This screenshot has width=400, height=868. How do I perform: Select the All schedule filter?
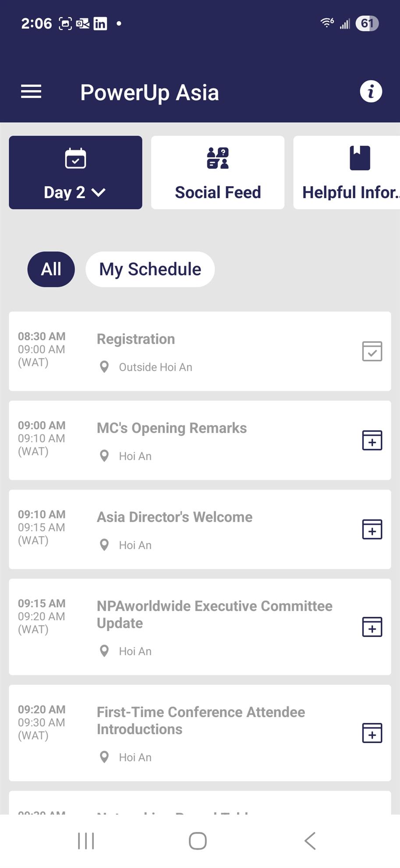51,269
